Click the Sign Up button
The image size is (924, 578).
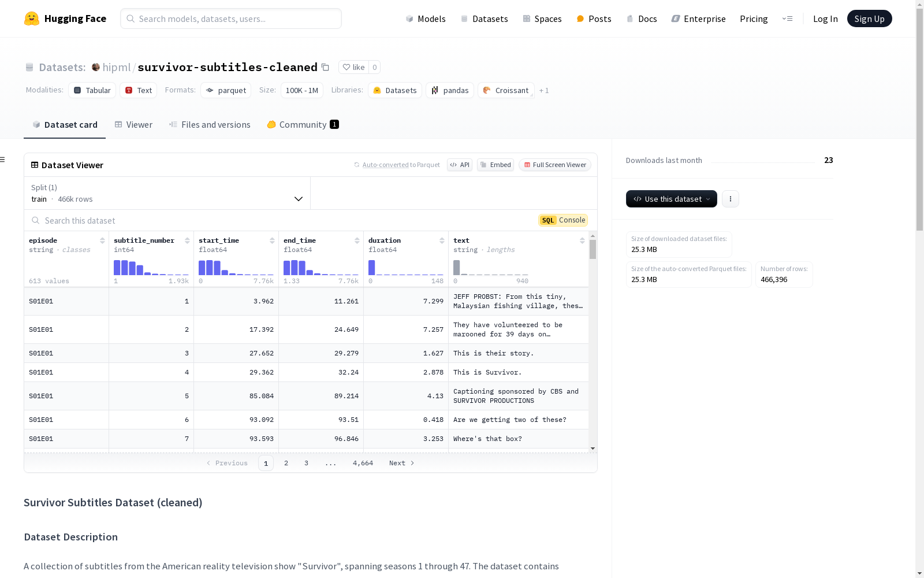pyautogui.click(x=869, y=18)
